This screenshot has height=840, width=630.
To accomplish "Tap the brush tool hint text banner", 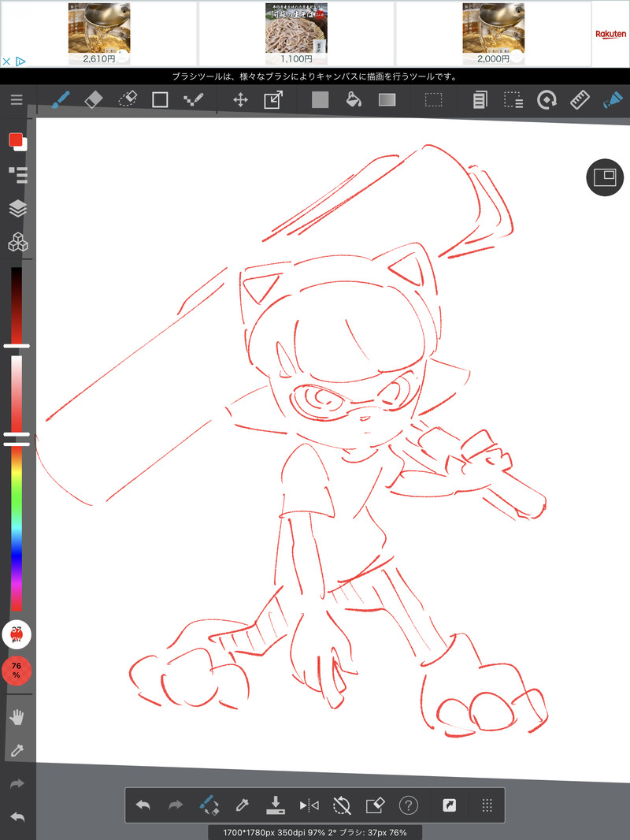I will 315,76.
